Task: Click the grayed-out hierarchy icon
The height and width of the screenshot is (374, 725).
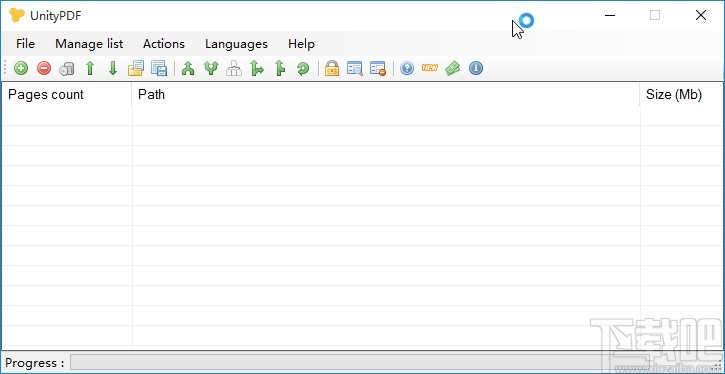Action: [234, 68]
